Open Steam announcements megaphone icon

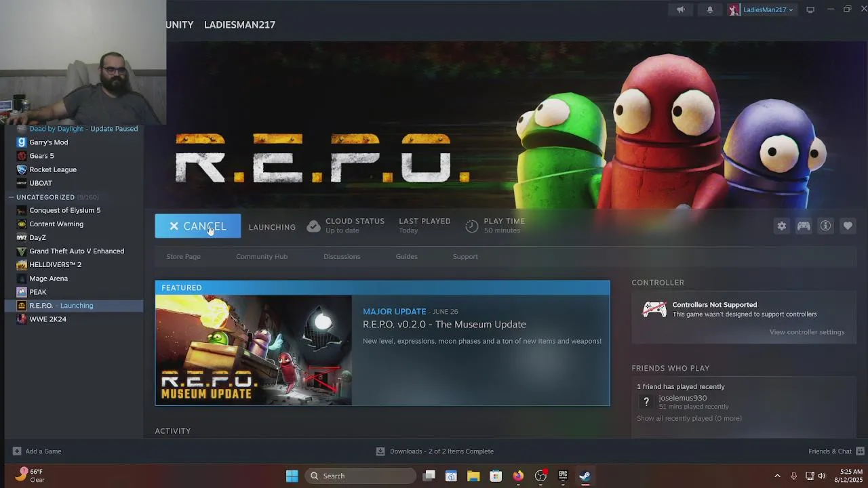click(680, 9)
